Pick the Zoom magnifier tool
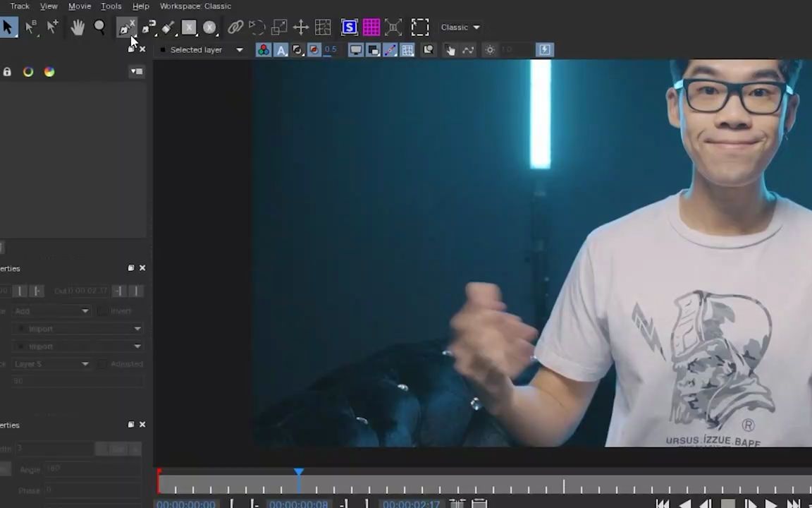 (x=99, y=27)
